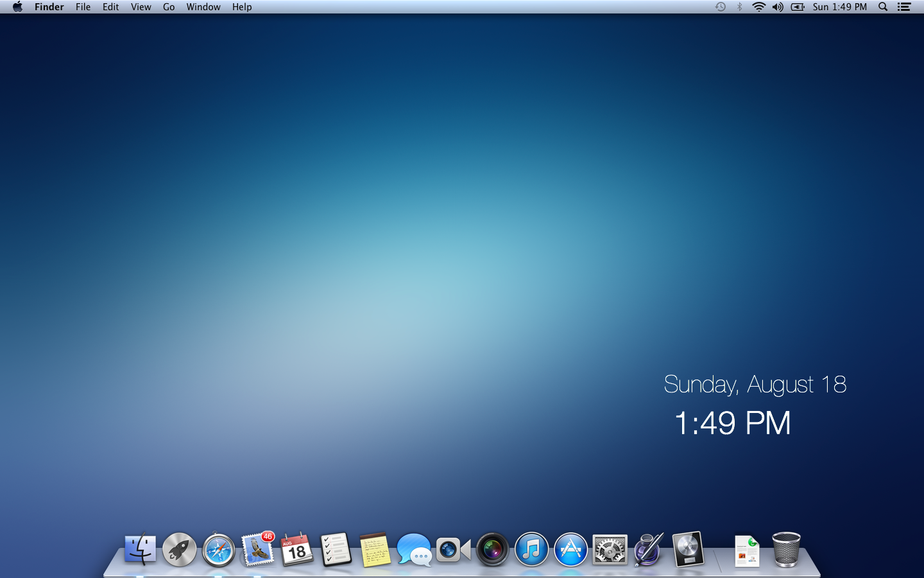Open the Edit menu
This screenshot has width=924, height=578.
(x=110, y=6)
